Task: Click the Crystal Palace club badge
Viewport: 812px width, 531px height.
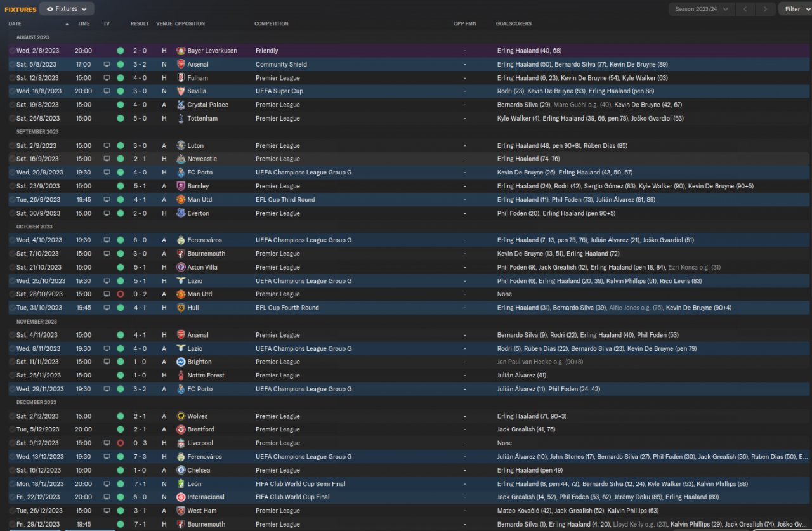Action: coord(181,105)
